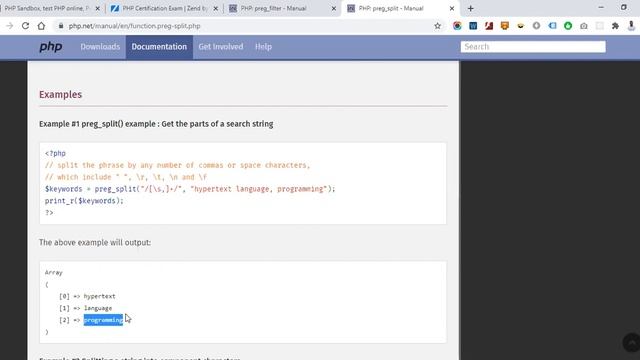
Task: Open the puzzle piece Extensions menu
Action: [x=616, y=26]
